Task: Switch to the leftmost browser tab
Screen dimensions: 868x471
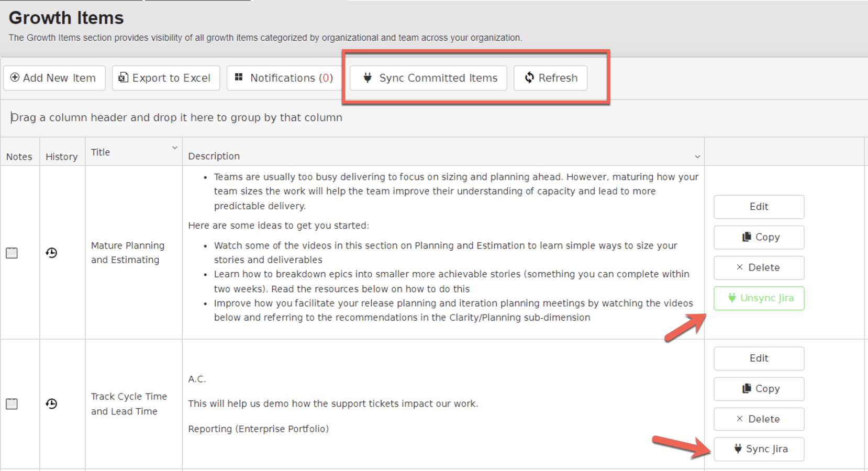Action: point(71,2)
